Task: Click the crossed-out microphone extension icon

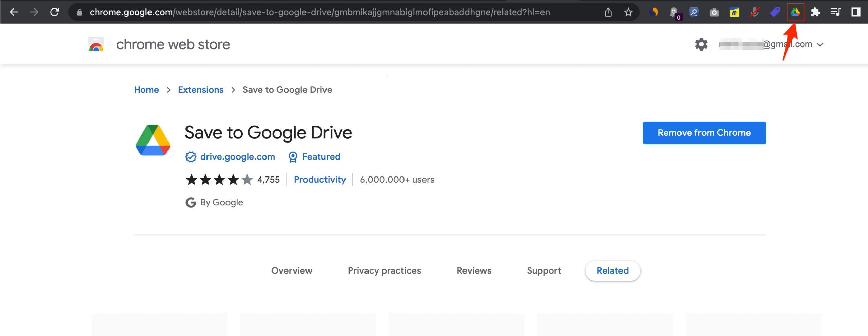Action: point(755,12)
